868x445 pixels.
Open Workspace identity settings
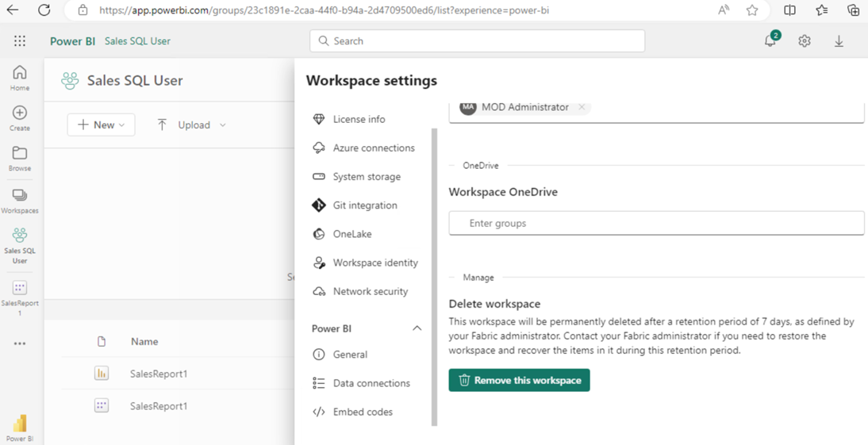click(x=367, y=263)
